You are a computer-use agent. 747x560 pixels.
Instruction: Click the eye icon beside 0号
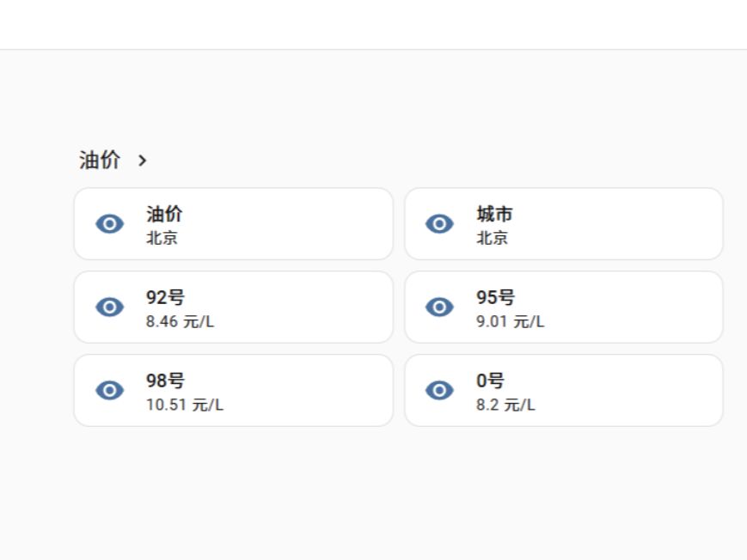tap(440, 391)
